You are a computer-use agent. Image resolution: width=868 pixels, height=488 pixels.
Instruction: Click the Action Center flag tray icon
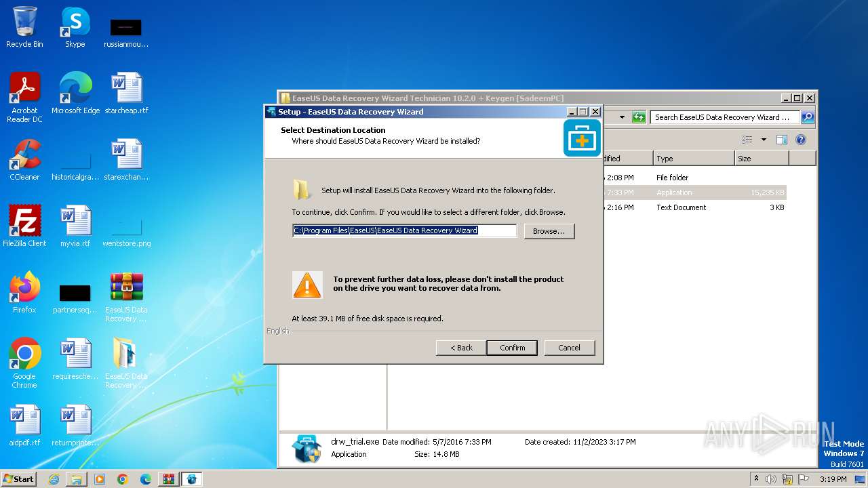(802, 479)
